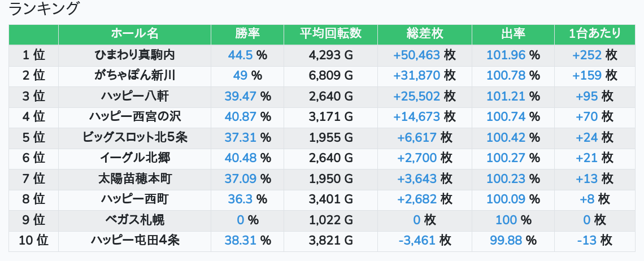Click ハッピー屯田4条 hall name

click(x=134, y=240)
